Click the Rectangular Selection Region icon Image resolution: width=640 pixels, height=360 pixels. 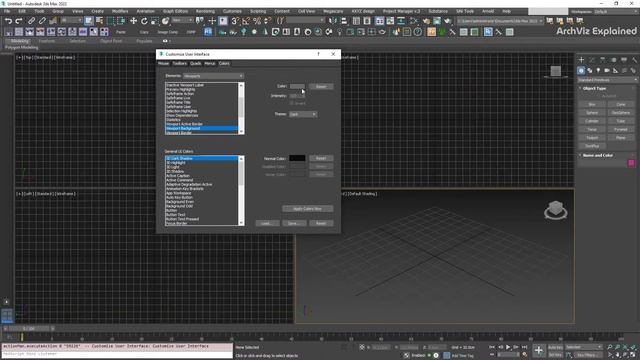tap(110, 20)
